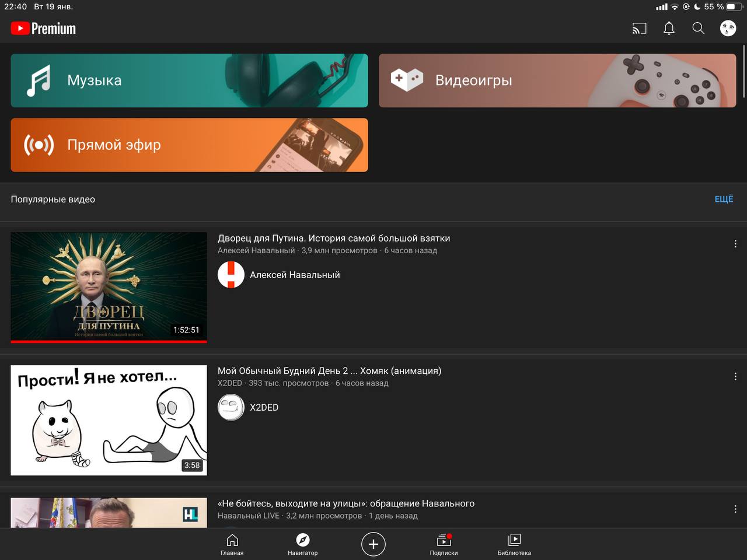
Task: Open more options for the Хомяк animation video
Action: [735, 376]
